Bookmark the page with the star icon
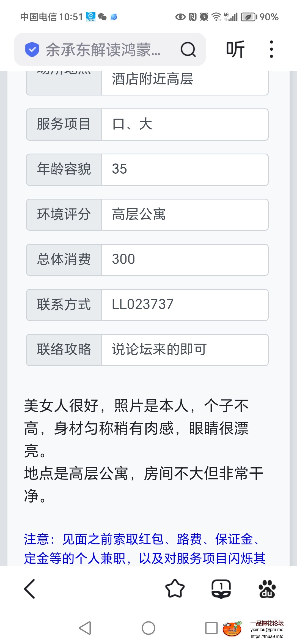 [x=175, y=589]
